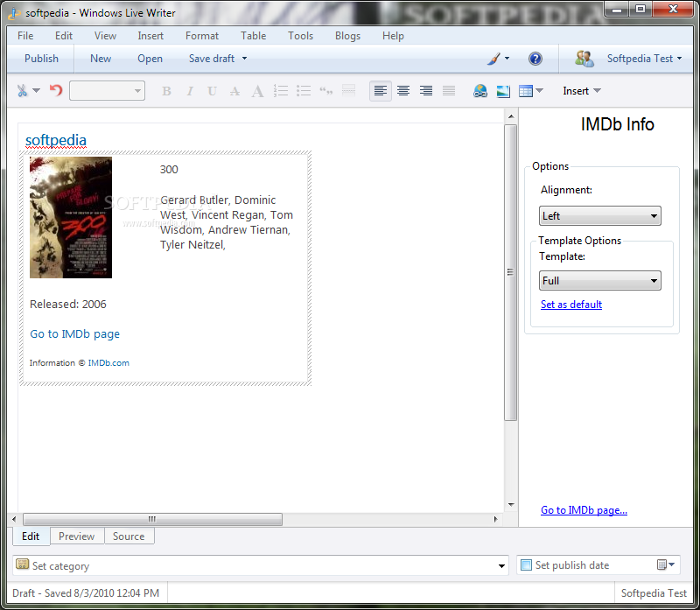This screenshot has width=700, height=610.
Task: Click the Set as default link
Action: (x=571, y=305)
